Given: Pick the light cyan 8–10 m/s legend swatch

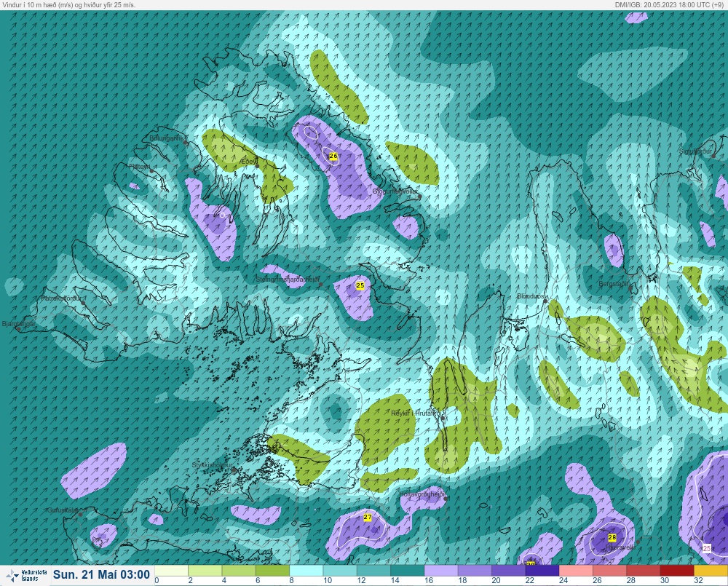Looking at the screenshot, I should click(306, 570).
